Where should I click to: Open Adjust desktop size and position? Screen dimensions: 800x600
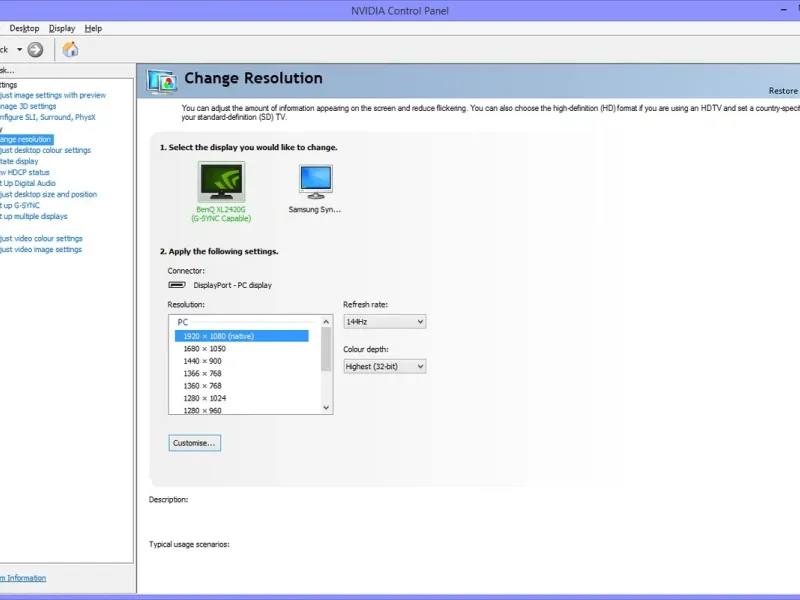pyautogui.click(x=48, y=194)
